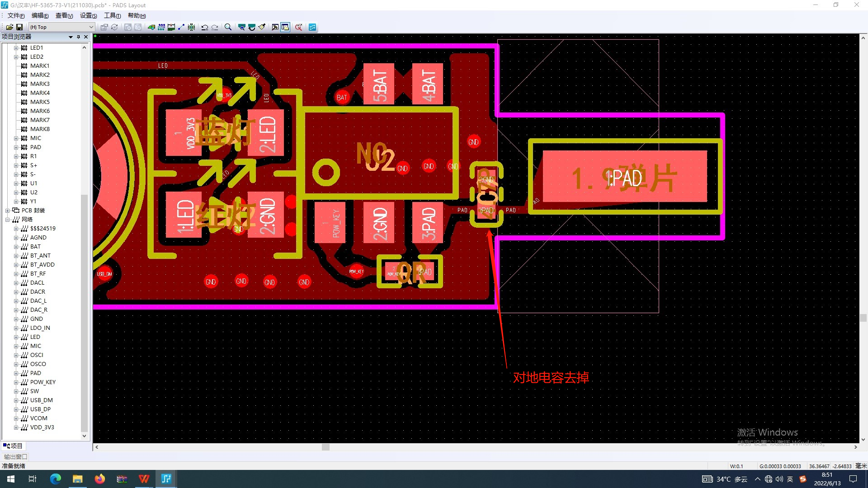Click the BGA toolbar icon

pyautogui.click(x=191, y=27)
